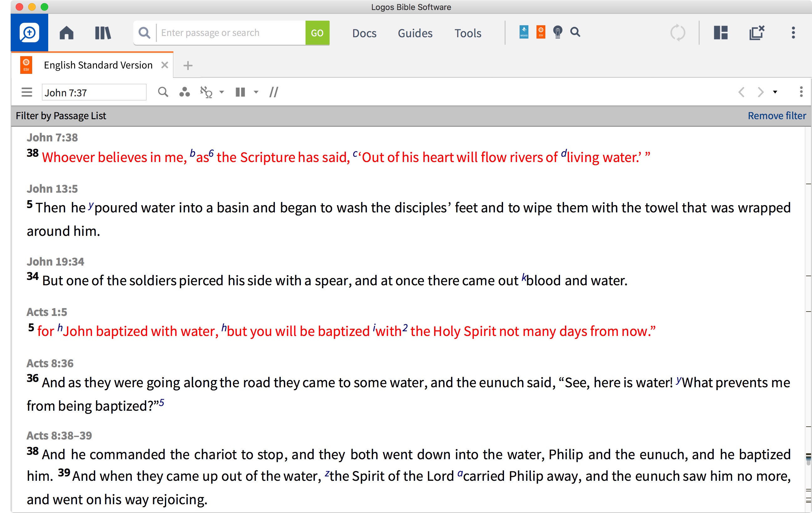
Task: Open the Layouts panel icon
Action: click(721, 33)
